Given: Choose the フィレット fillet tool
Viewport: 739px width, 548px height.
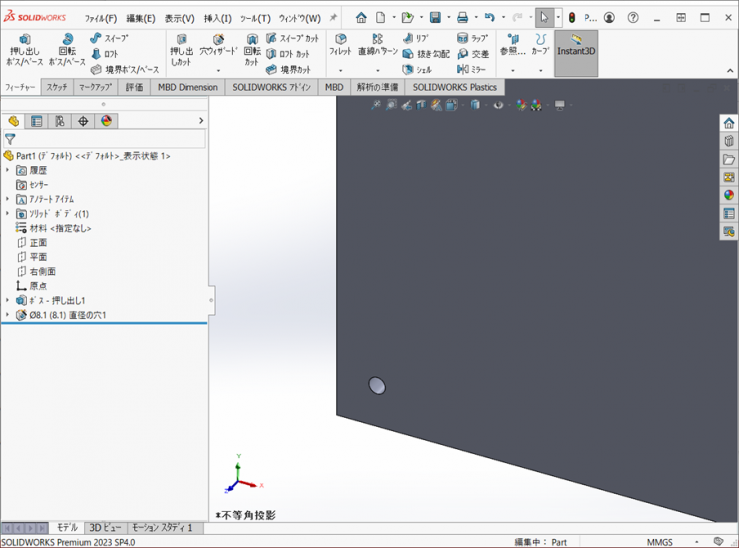Looking at the screenshot, I should (x=340, y=46).
